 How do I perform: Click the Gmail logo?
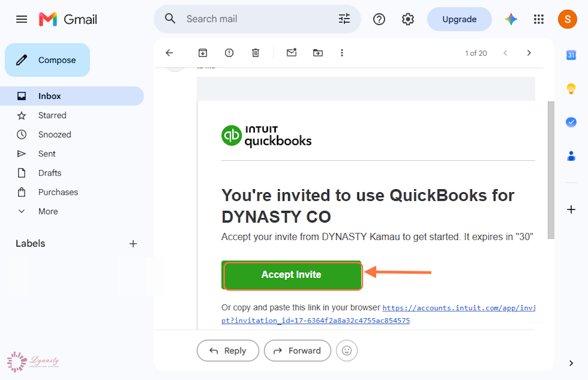tap(68, 19)
